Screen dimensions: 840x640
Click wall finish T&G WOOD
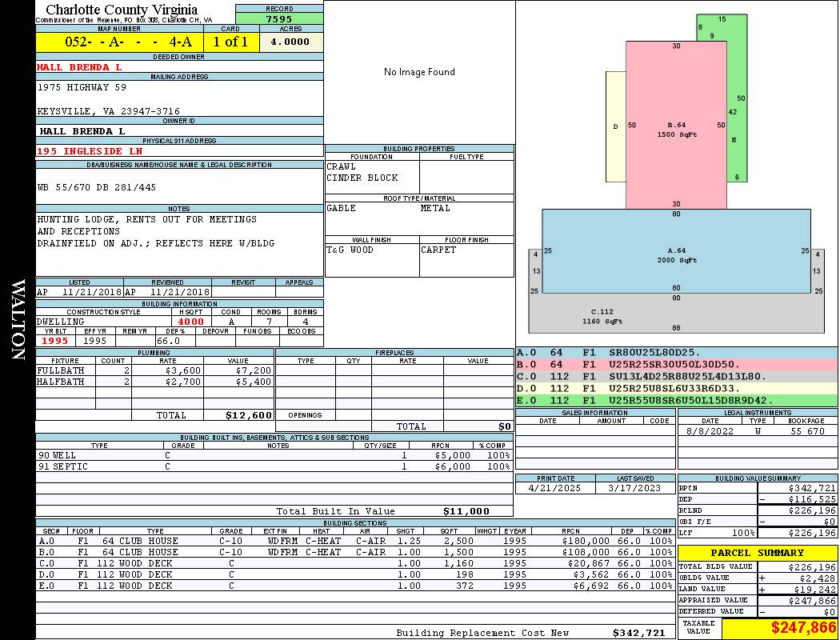click(350, 250)
